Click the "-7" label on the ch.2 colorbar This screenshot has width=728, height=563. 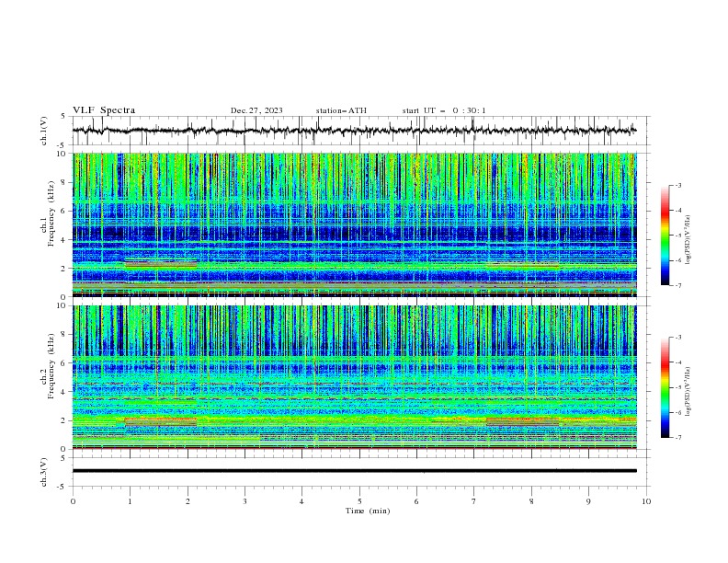[677, 437]
